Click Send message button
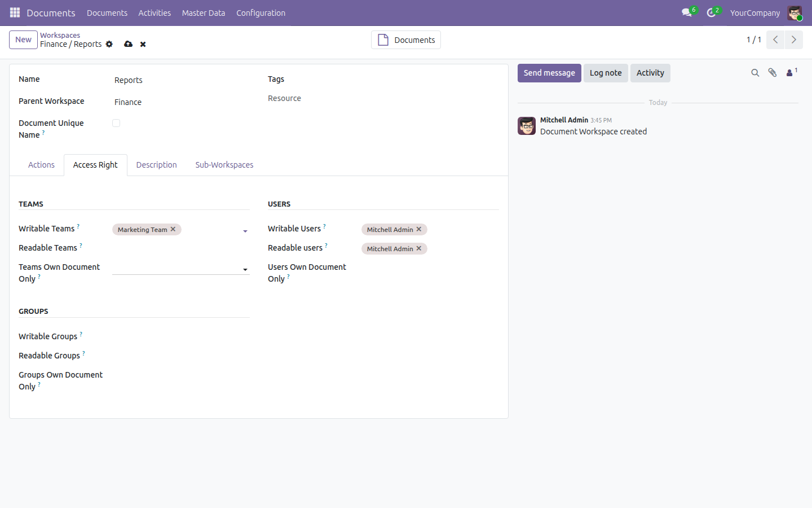Image resolution: width=812 pixels, height=508 pixels. coord(549,73)
